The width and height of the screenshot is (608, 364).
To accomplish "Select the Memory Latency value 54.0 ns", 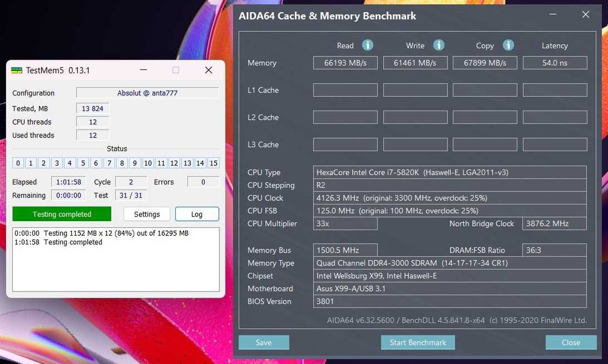I will pyautogui.click(x=555, y=63).
